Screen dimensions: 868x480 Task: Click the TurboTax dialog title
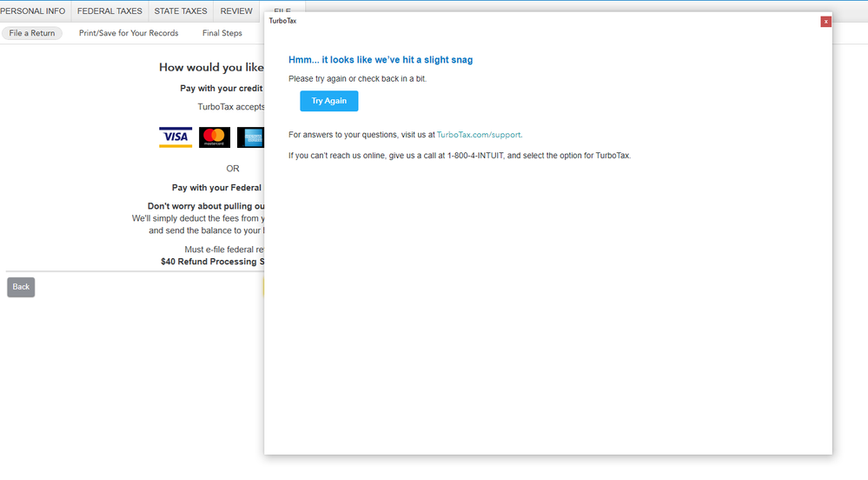click(x=283, y=21)
